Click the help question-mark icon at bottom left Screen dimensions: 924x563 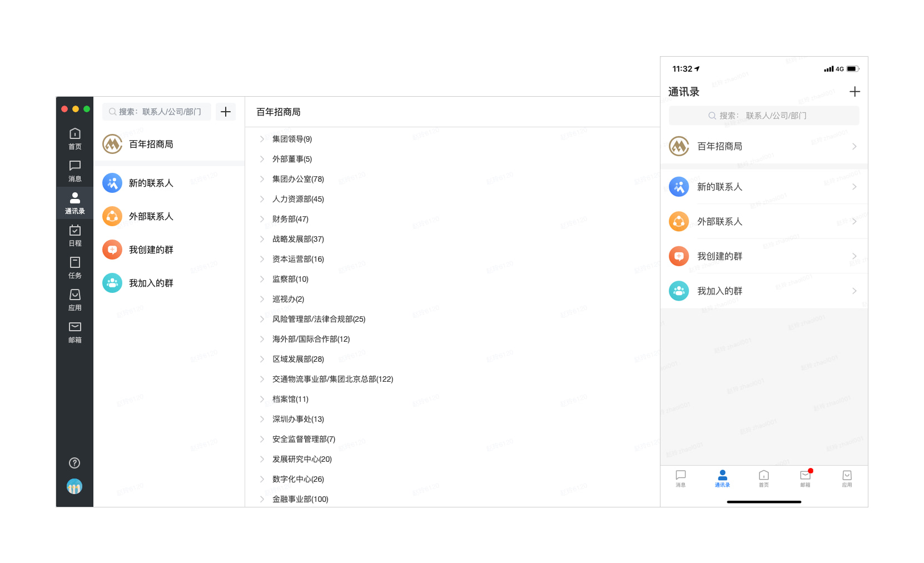click(74, 462)
